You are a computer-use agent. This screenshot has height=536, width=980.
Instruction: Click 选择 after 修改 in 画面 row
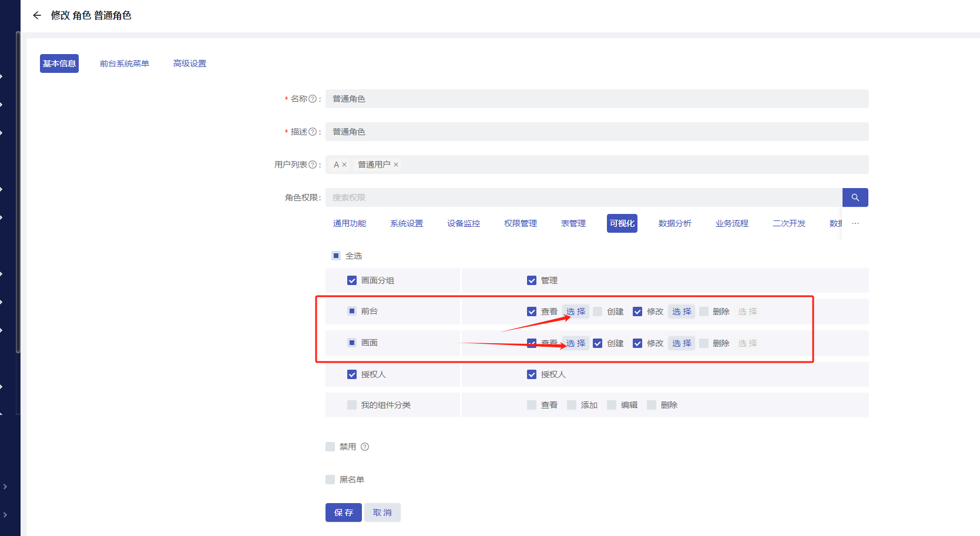point(682,343)
